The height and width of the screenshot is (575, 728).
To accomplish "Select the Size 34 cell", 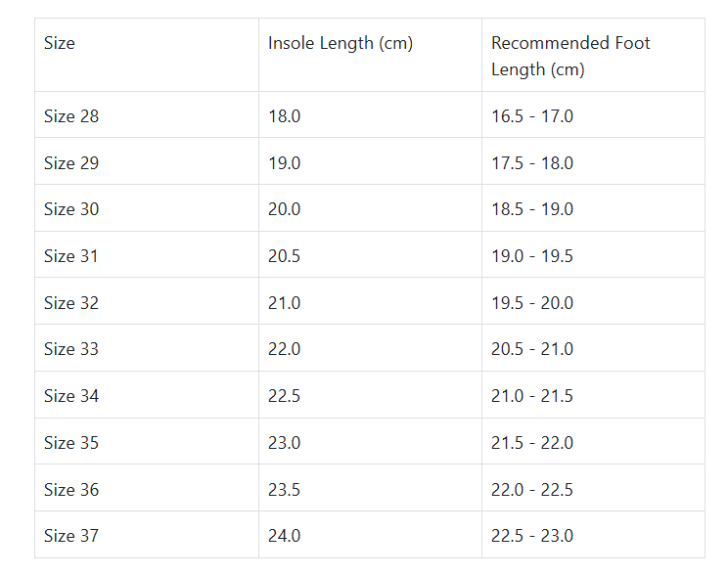I will coord(71,396).
